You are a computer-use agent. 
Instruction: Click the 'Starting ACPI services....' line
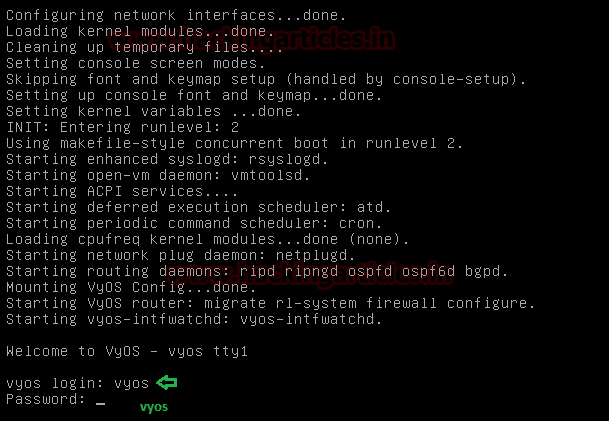(122, 191)
